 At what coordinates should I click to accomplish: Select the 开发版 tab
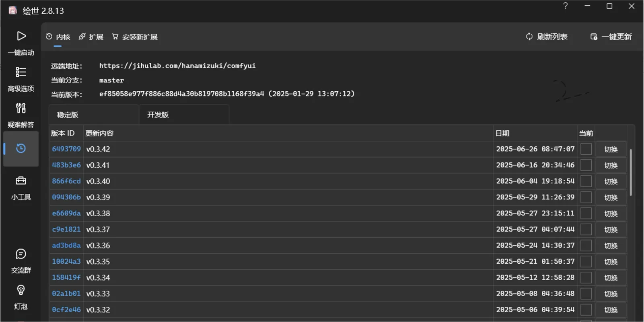click(x=158, y=115)
